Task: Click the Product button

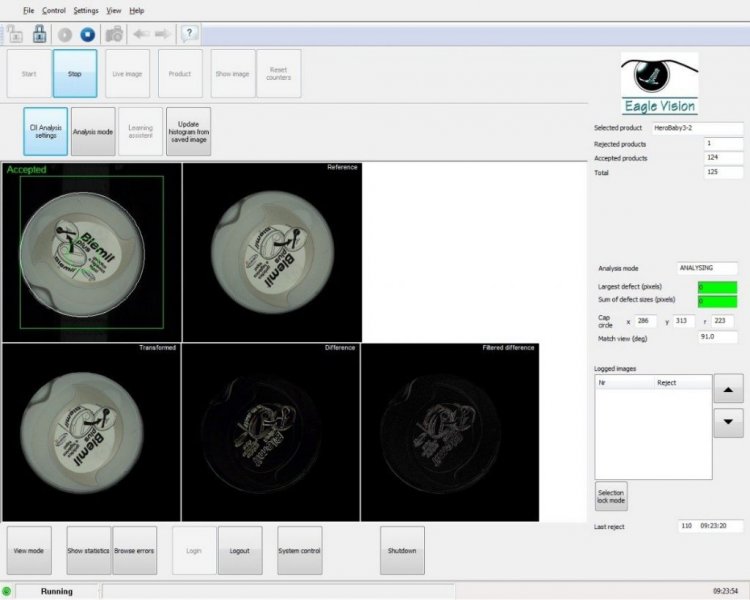Action: (x=180, y=74)
